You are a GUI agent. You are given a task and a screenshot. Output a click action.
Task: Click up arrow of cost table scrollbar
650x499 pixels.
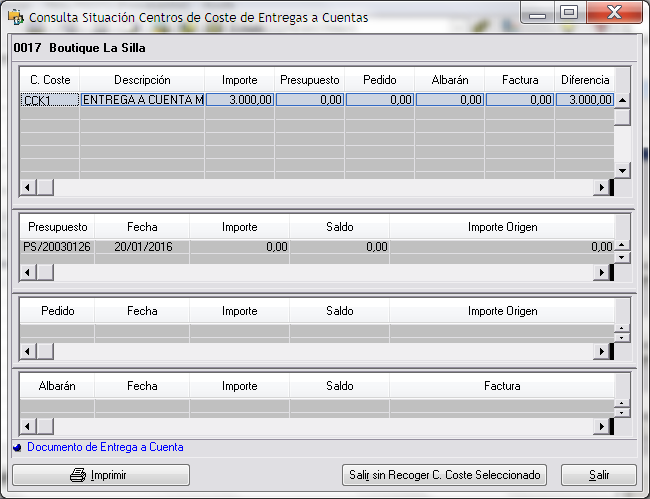[x=622, y=100]
